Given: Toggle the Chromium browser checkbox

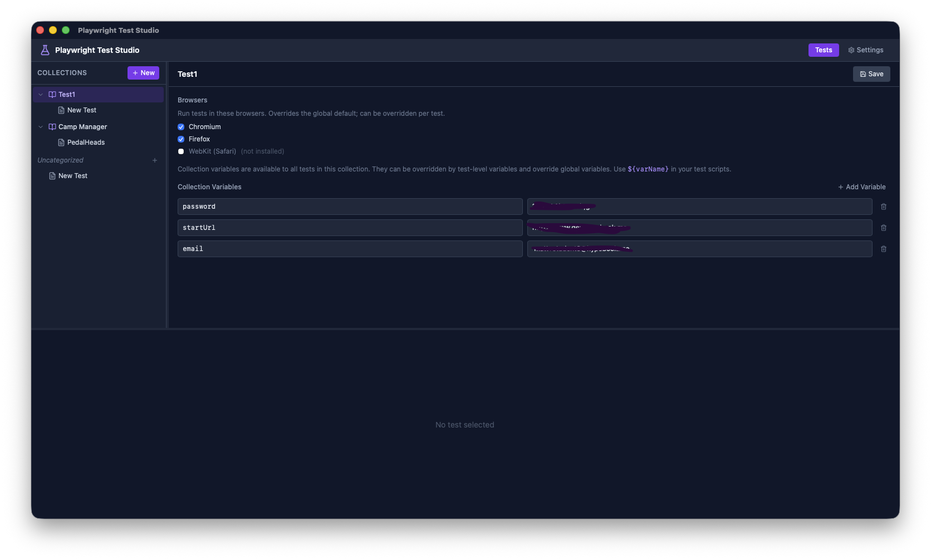Looking at the screenshot, I should tap(181, 127).
